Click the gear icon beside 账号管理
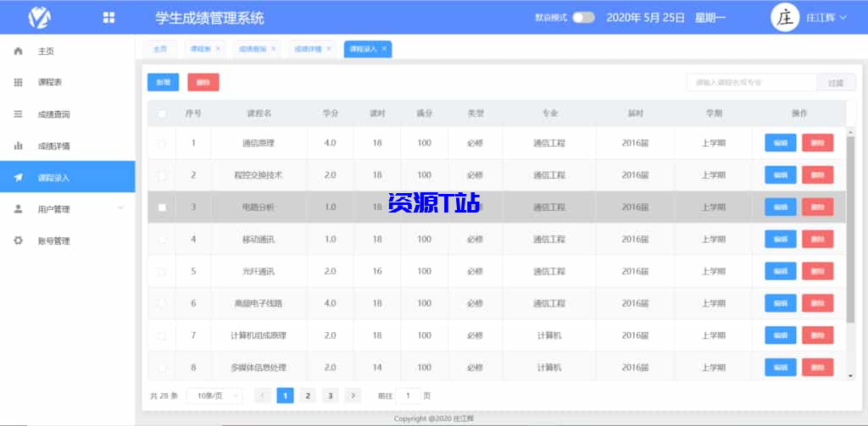Image resolution: width=868 pixels, height=426 pixels. coord(18,241)
